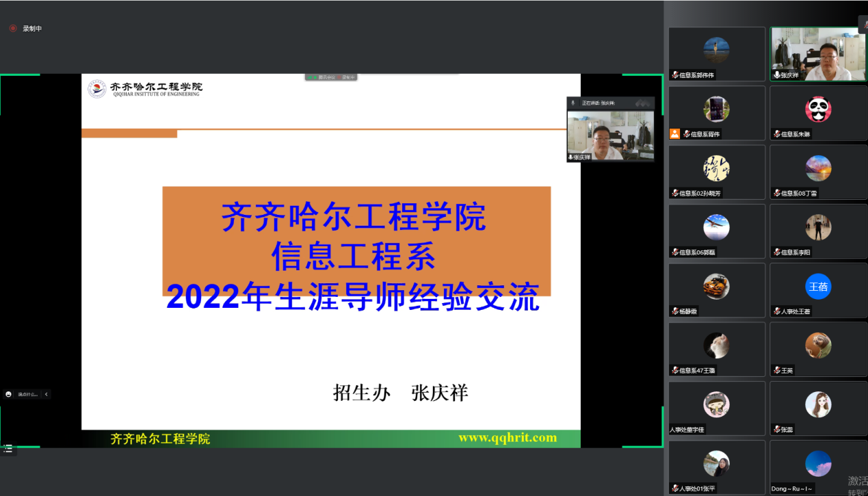
Task: Collapse the chat input bar with arrow
Action: [x=46, y=394]
